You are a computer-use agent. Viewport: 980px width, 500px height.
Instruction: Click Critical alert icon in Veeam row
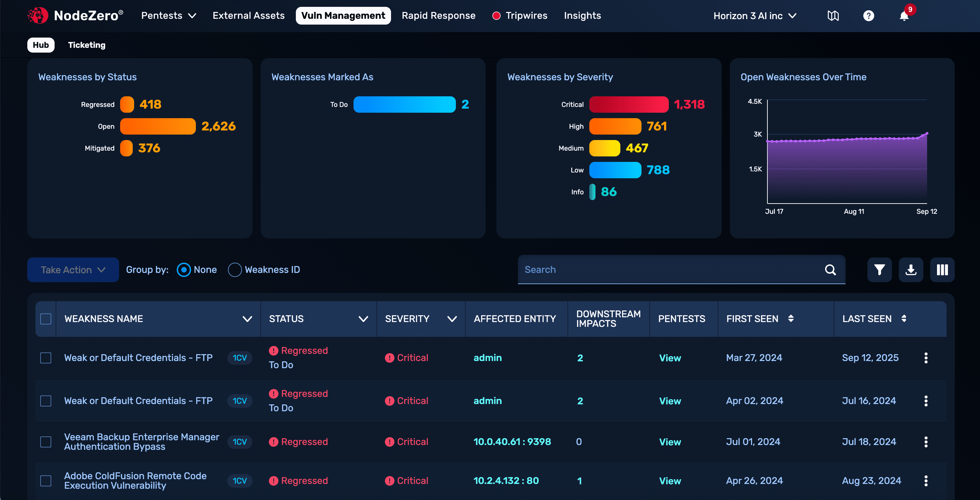(389, 442)
